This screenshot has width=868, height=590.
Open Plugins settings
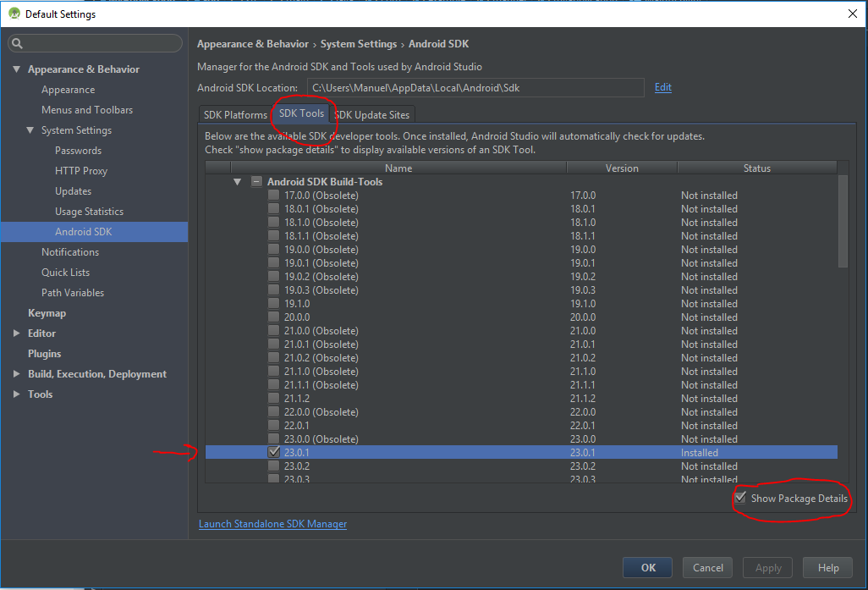[44, 354]
